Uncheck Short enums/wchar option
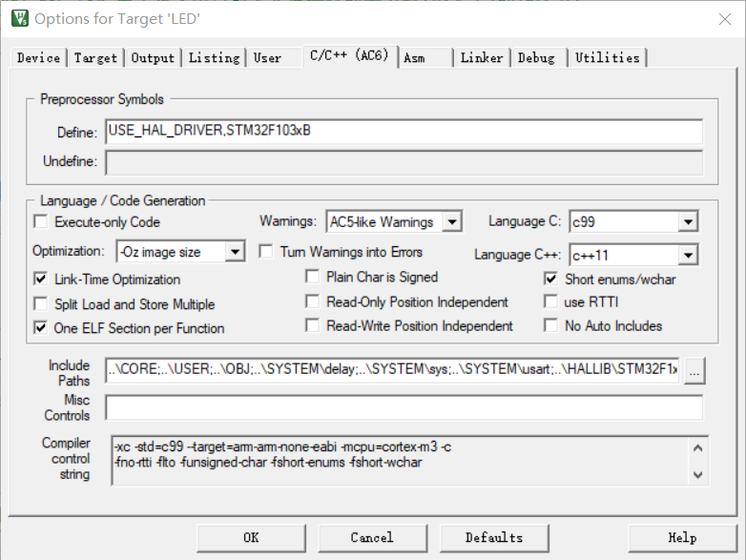Image resolution: width=746 pixels, height=560 pixels. tap(551, 279)
